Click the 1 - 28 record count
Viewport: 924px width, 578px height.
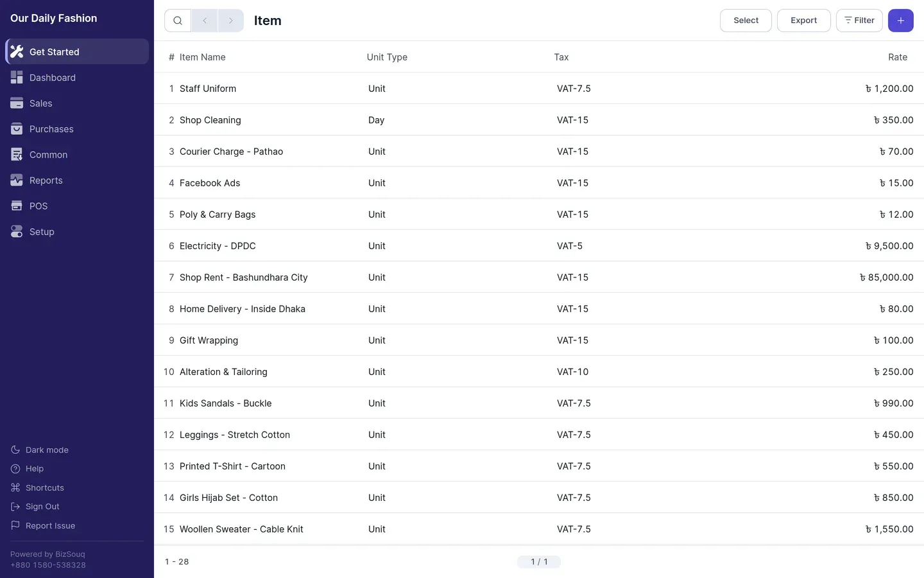(177, 562)
